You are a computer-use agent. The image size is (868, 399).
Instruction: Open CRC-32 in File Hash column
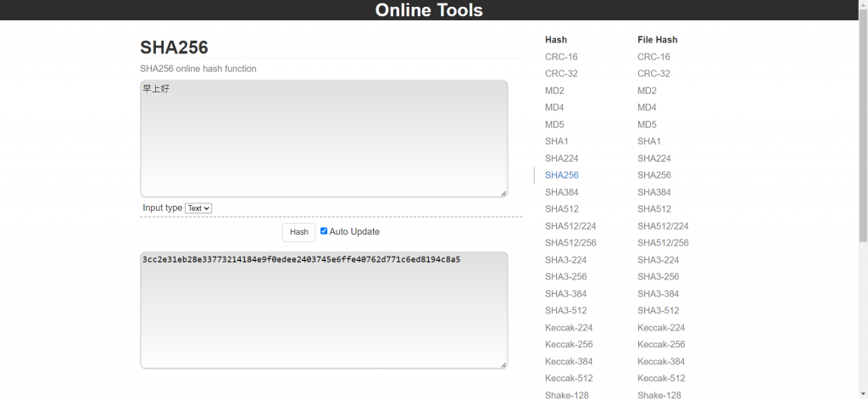tap(654, 74)
